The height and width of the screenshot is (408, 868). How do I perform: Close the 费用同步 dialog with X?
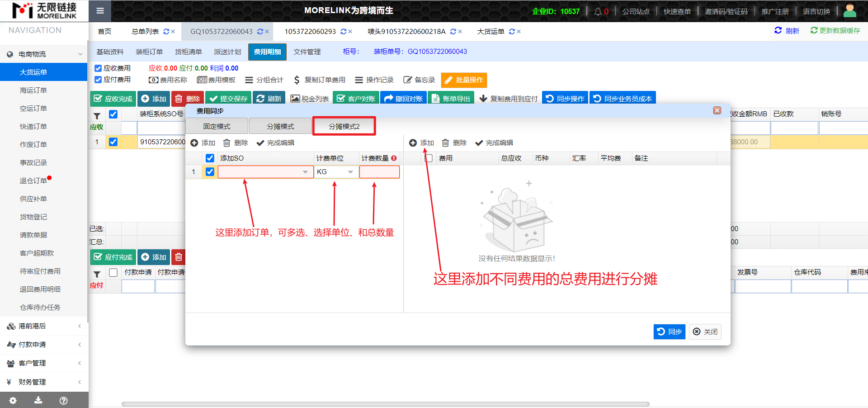[x=717, y=110]
